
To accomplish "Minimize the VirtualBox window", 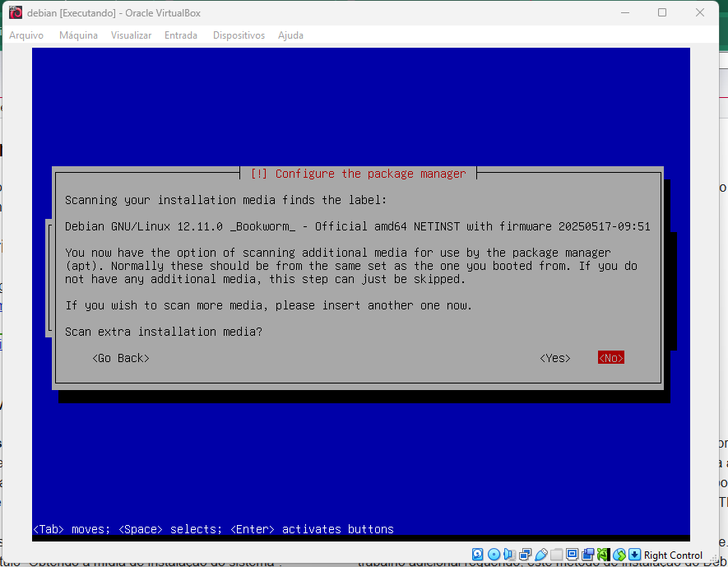I will [625, 12].
